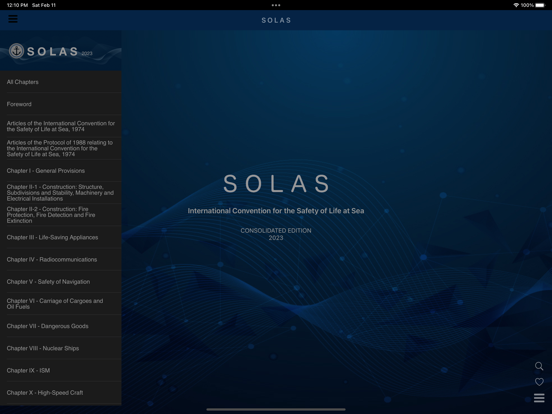Open Chapter V - Safety of Navigation
552x414 pixels.
coord(61,282)
